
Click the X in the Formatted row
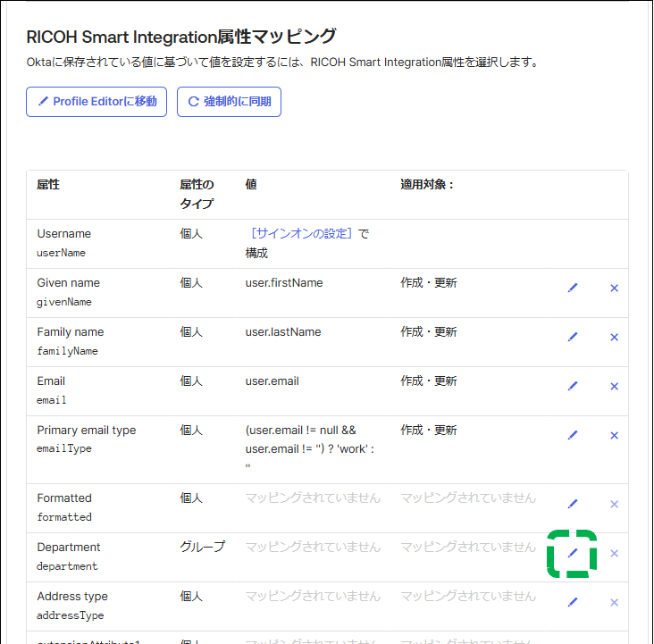614,505
